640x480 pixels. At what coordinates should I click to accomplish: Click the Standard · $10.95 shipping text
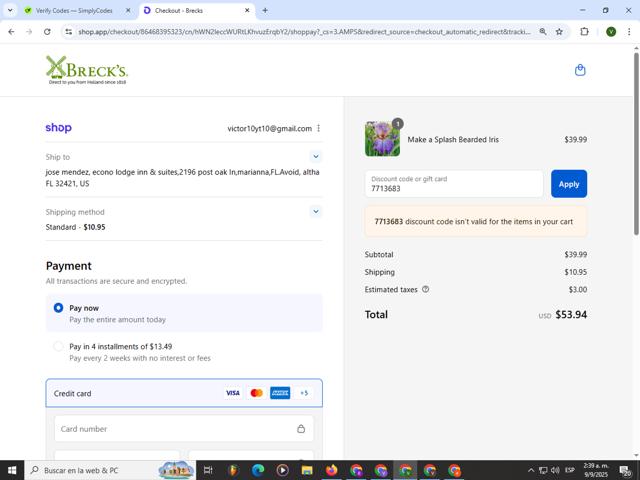tap(76, 227)
